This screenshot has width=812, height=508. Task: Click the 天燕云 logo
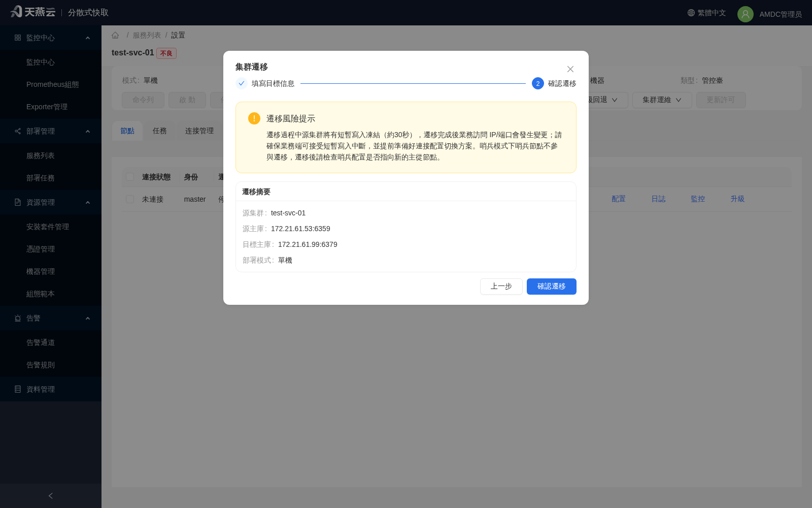(33, 12)
